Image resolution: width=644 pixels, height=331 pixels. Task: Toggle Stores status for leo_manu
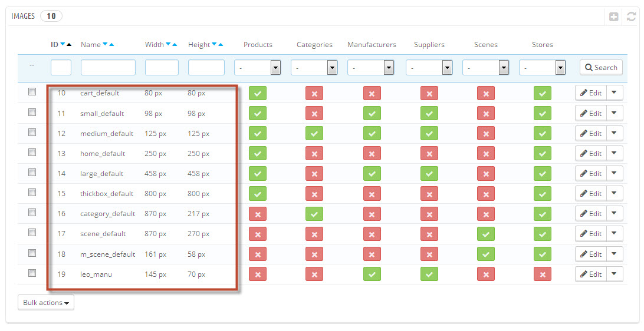543,274
